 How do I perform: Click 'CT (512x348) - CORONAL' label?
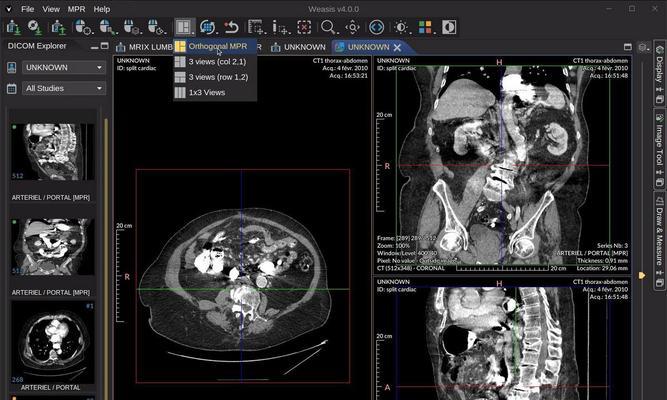coord(411,269)
